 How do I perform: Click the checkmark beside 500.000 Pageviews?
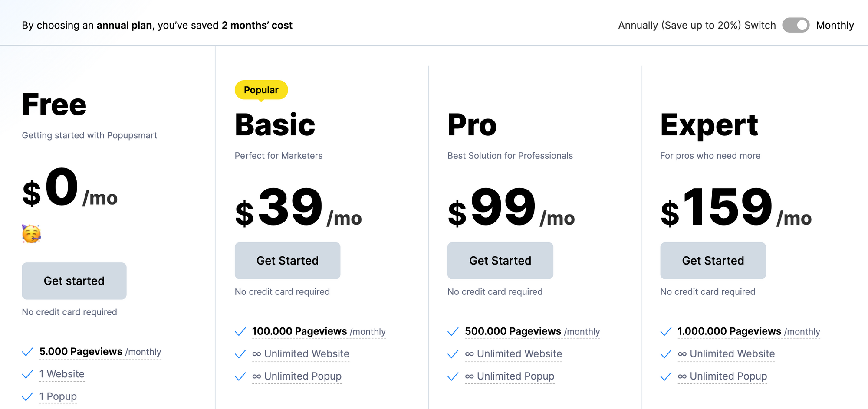pos(452,331)
